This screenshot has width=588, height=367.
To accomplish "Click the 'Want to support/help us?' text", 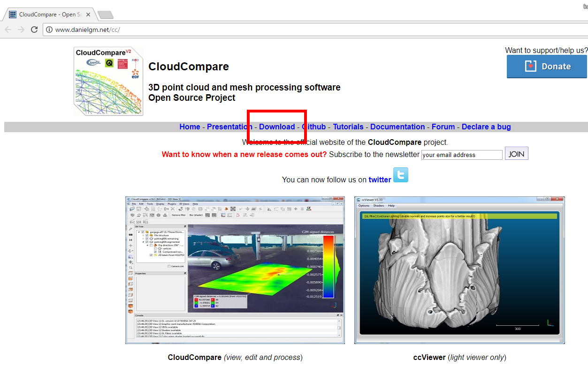I will [546, 50].
